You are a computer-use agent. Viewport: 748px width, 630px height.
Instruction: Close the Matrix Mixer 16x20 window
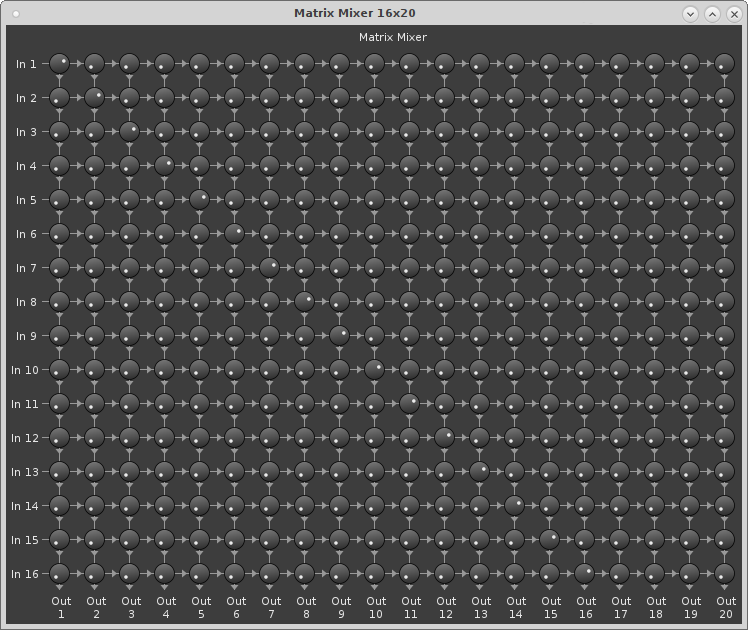coord(734,14)
